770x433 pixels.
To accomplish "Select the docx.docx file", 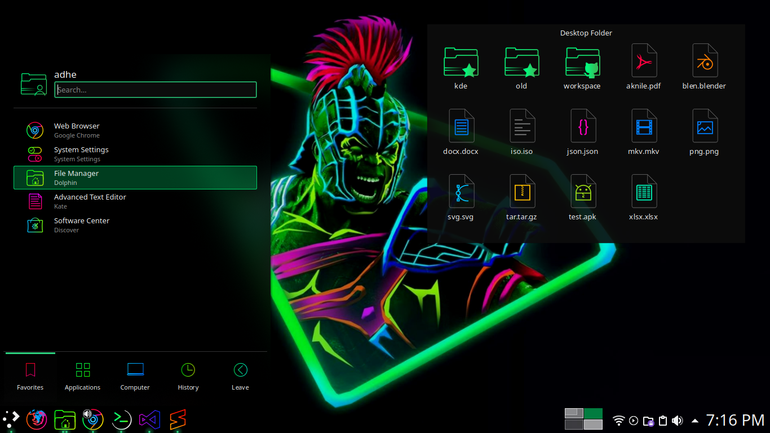I will 461,133.
